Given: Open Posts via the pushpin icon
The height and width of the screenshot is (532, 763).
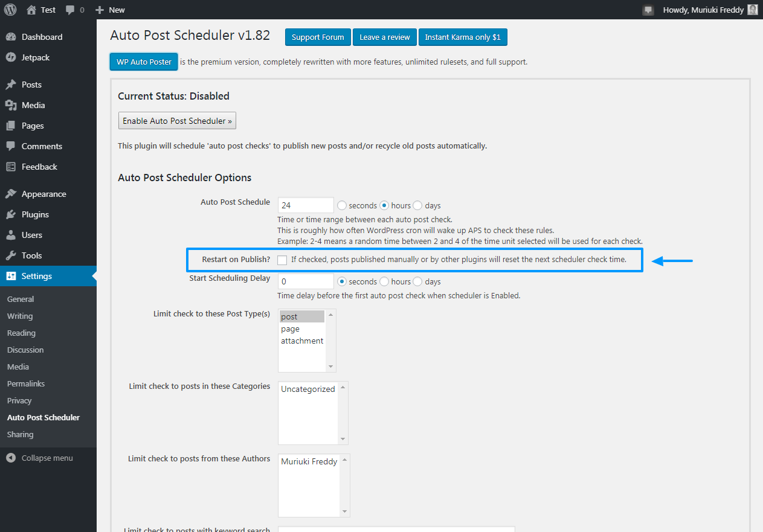Looking at the screenshot, I should tap(11, 85).
